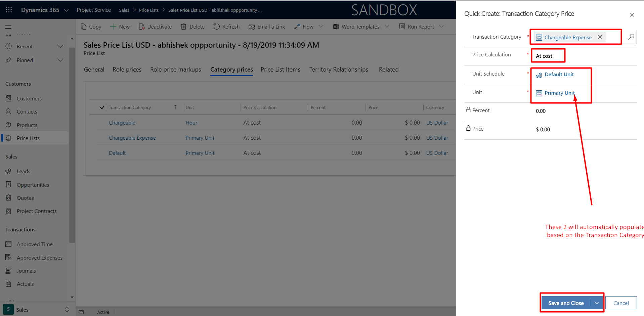Cancel the quick create form
This screenshot has height=316, width=644.
[621, 303]
